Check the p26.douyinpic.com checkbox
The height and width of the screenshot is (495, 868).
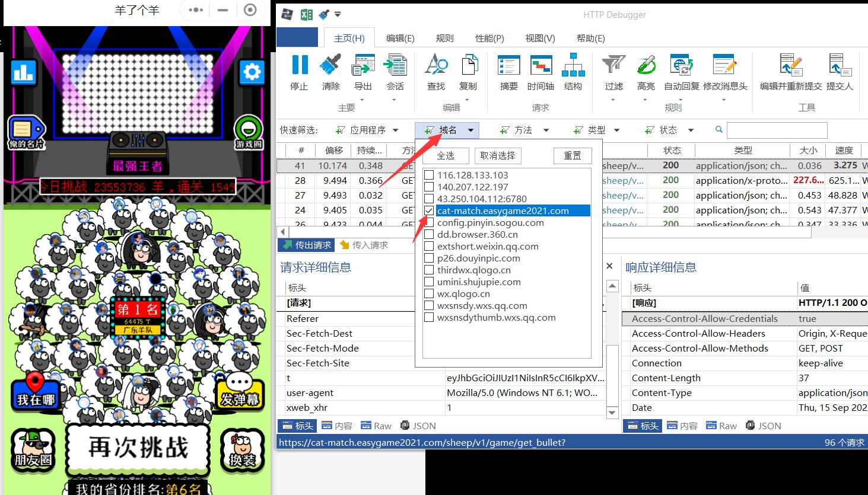430,258
